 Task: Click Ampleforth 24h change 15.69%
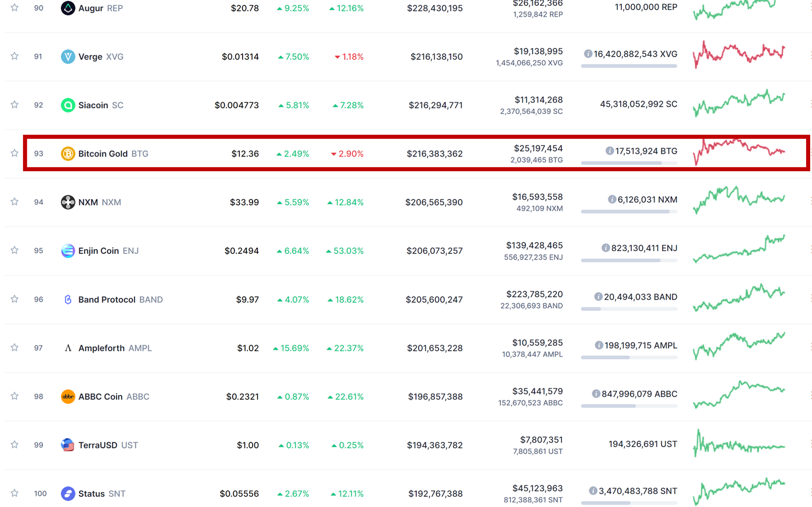[x=291, y=348]
